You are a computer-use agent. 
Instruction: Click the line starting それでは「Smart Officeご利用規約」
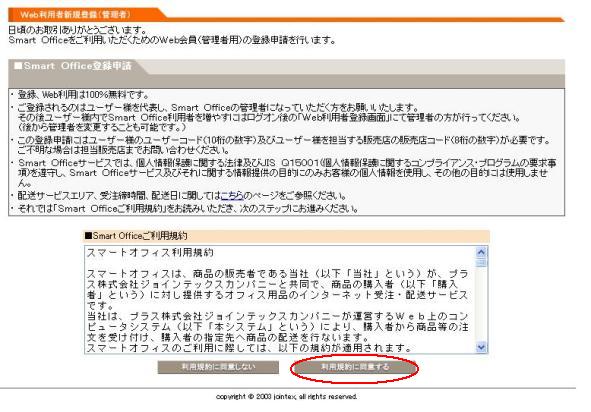tap(188, 208)
